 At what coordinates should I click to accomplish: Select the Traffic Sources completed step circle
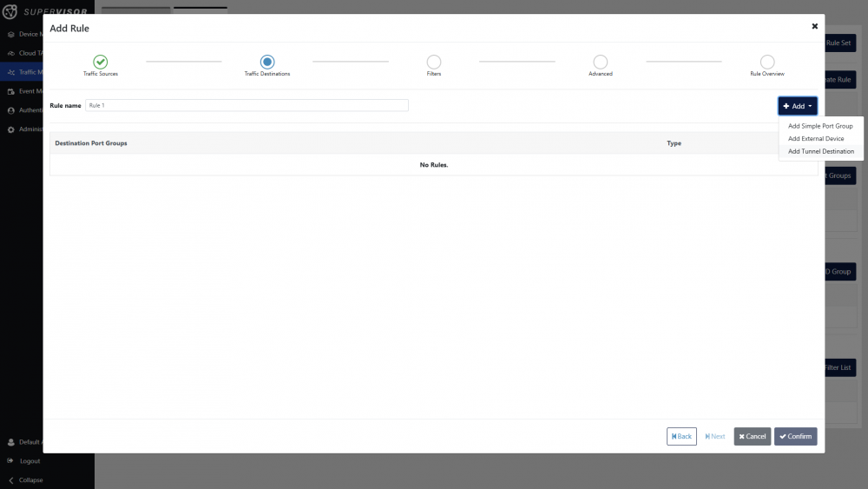click(101, 62)
